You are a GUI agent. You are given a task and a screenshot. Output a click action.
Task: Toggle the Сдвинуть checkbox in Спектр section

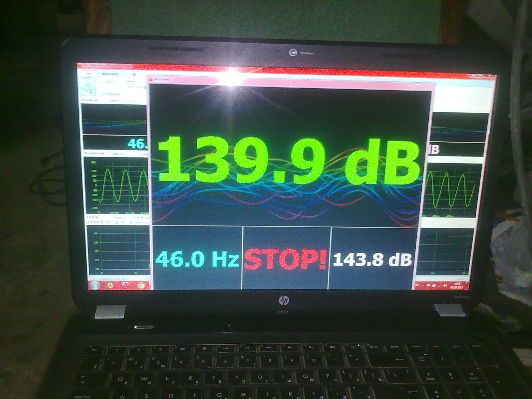[111, 217]
